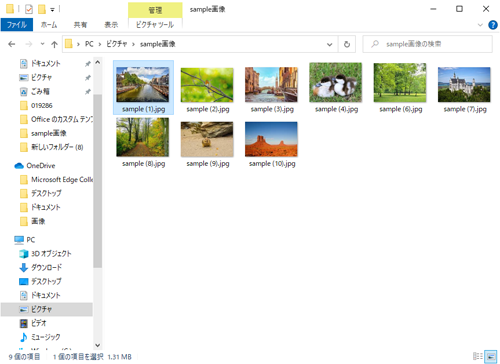This screenshot has height=364, width=500.
Task: Open pinned ごみ箱 in quick access
Action: coord(40,91)
